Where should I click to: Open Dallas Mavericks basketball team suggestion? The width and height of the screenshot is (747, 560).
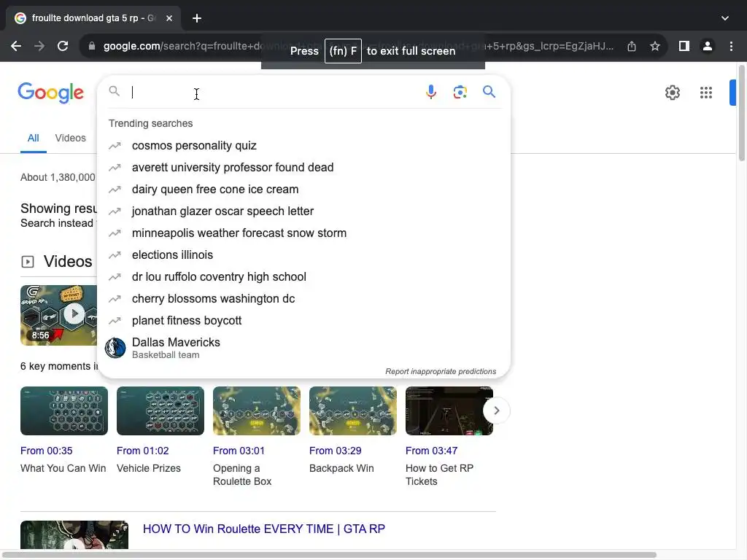tap(303, 348)
